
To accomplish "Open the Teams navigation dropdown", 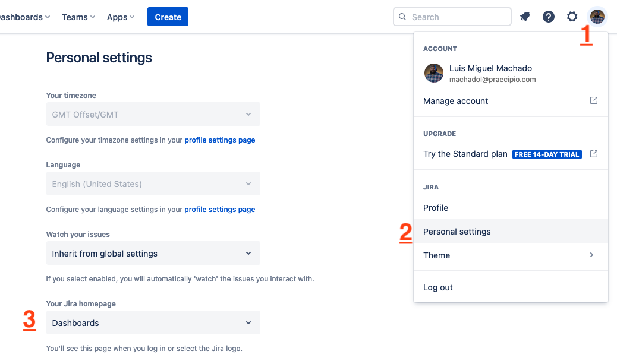I will [x=78, y=17].
